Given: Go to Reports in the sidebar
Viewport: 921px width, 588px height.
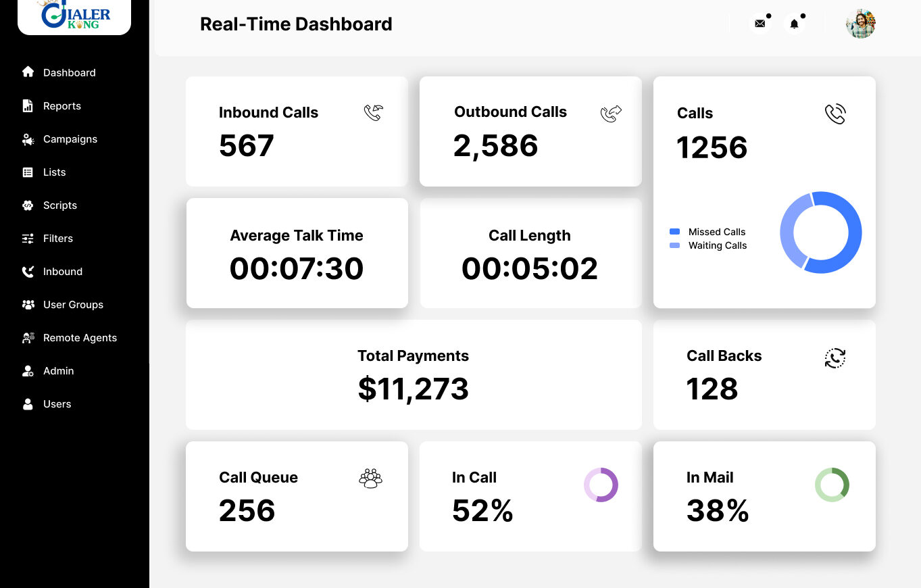Looking at the screenshot, I should tap(61, 106).
